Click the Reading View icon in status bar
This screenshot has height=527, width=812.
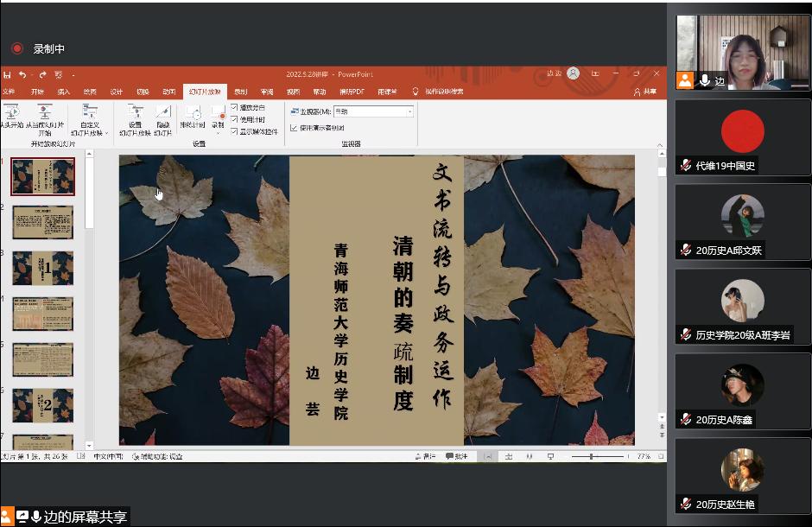pyautogui.click(x=529, y=456)
